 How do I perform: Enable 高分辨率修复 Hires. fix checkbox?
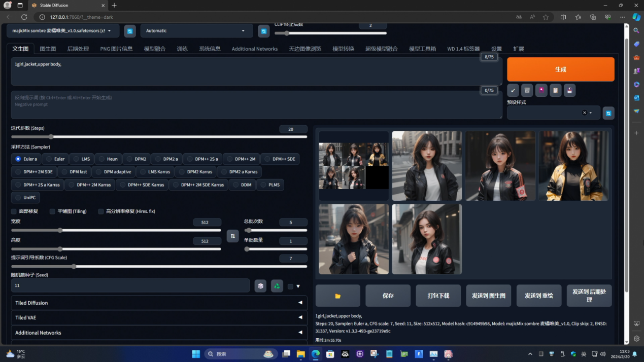coord(101,211)
